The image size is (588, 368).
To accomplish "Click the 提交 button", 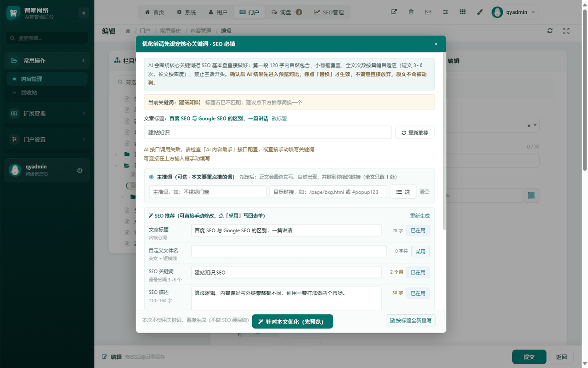I will click(x=529, y=357).
